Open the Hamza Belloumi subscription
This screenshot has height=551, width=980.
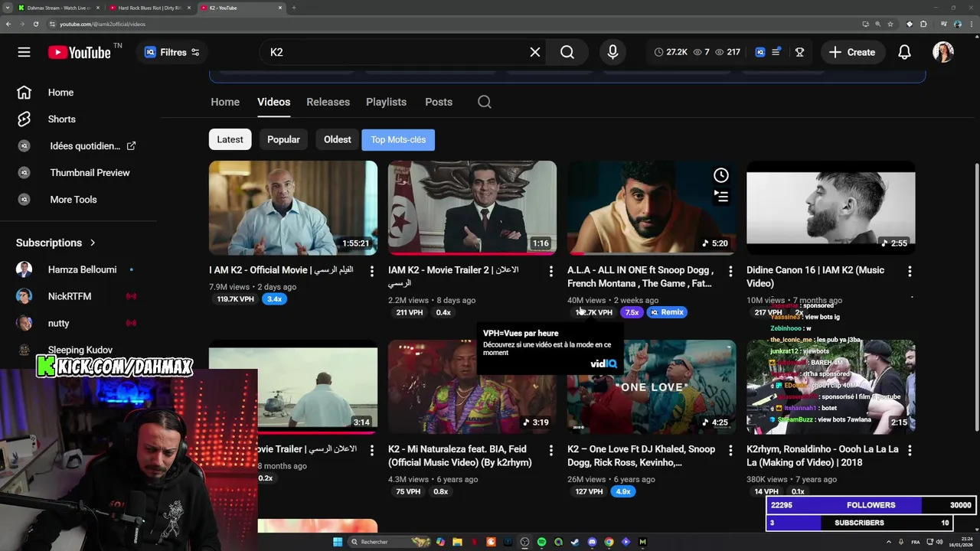click(x=80, y=269)
